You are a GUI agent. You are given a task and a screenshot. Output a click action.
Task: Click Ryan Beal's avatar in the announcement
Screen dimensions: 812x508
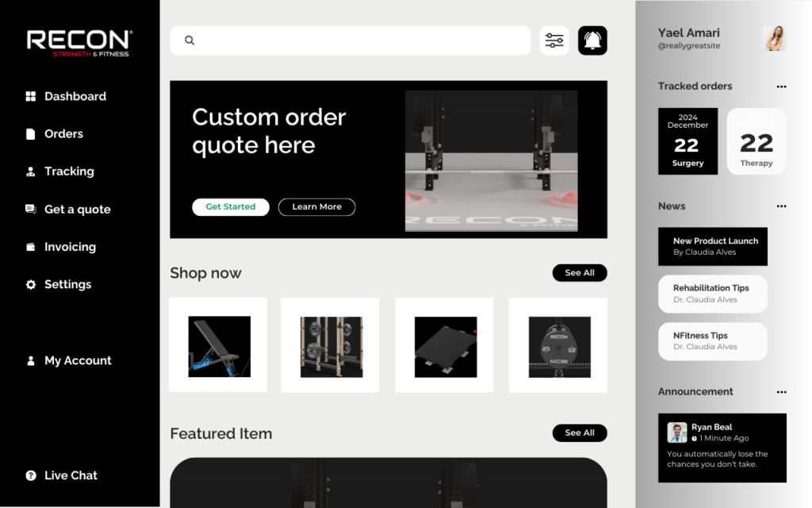tap(677, 433)
